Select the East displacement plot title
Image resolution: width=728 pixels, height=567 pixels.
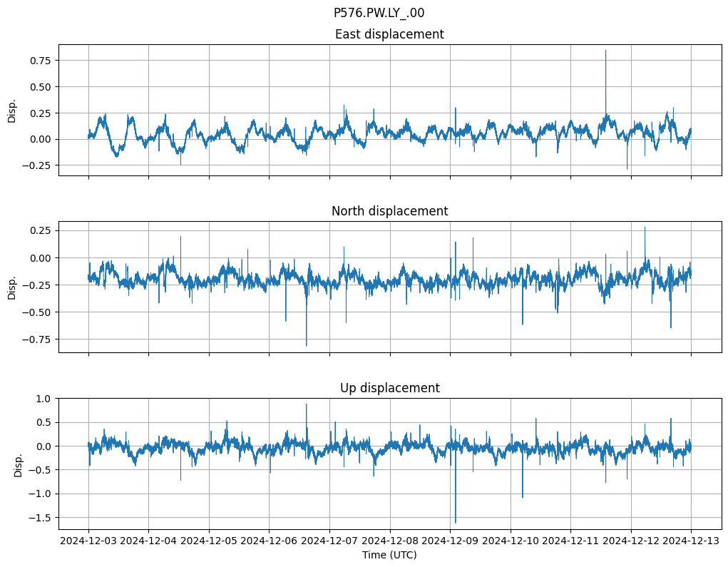[x=389, y=34]
